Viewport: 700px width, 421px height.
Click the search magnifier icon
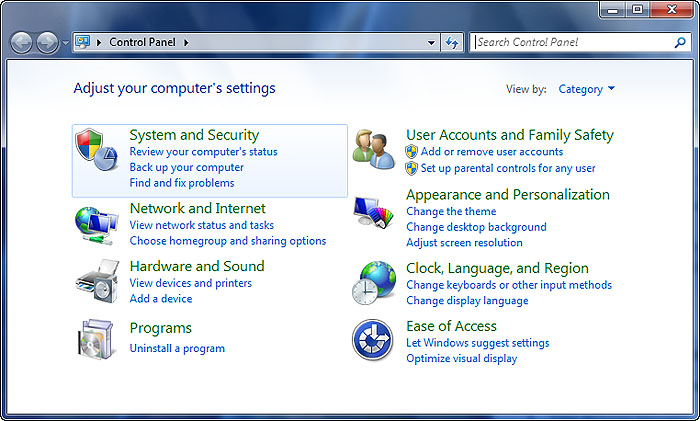680,42
